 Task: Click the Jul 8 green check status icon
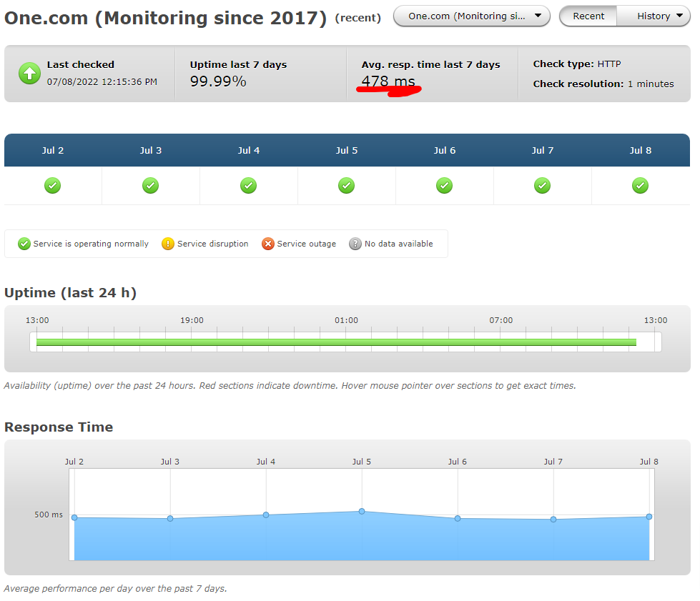click(640, 185)
